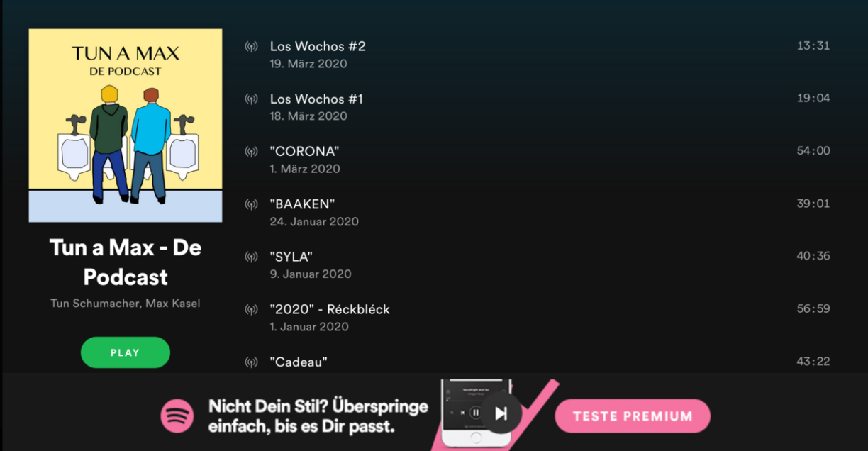Open the "2020" - Réckbléck episode
The width and height of the screenshot is (868, 451).
click(x=330, y=310)
